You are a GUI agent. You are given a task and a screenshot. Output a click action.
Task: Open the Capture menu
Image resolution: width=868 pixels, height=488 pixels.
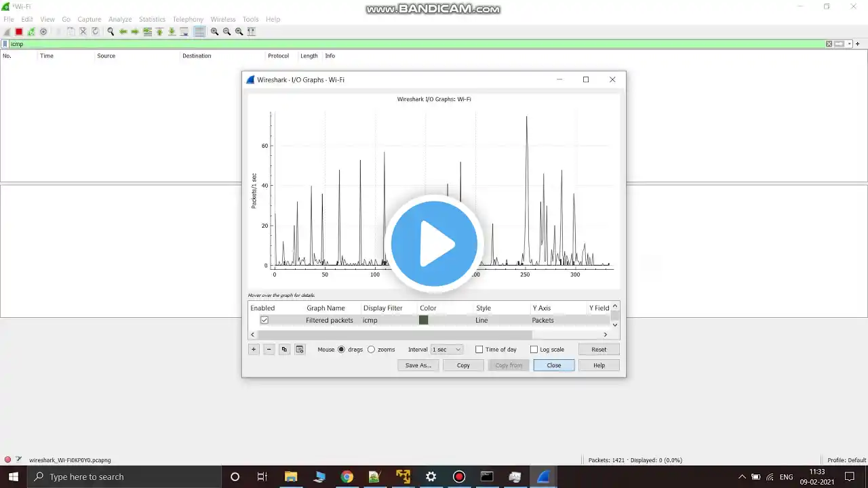click(x=89, y=20)
